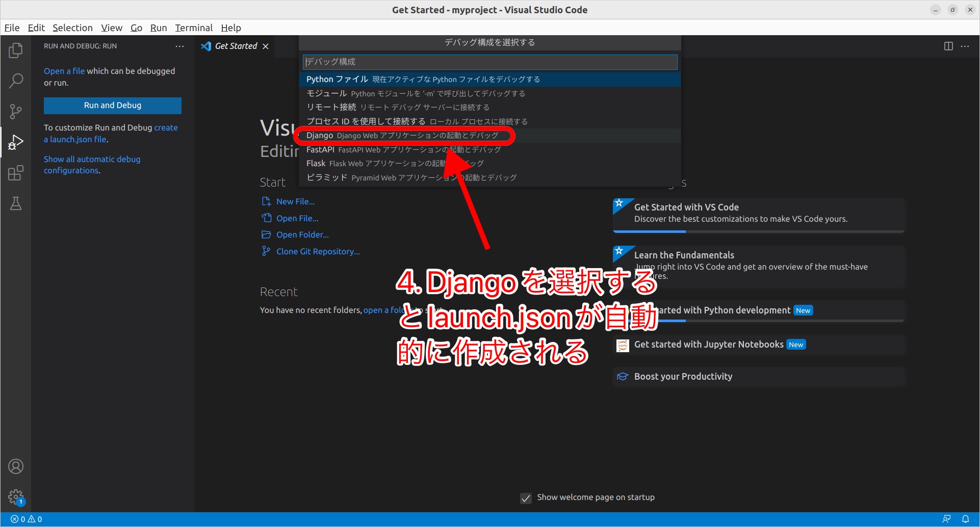Choose 'Flask' from the configuration dropdown list
Viewport: 980px width, 527px height.
click(x=395, y=163)
